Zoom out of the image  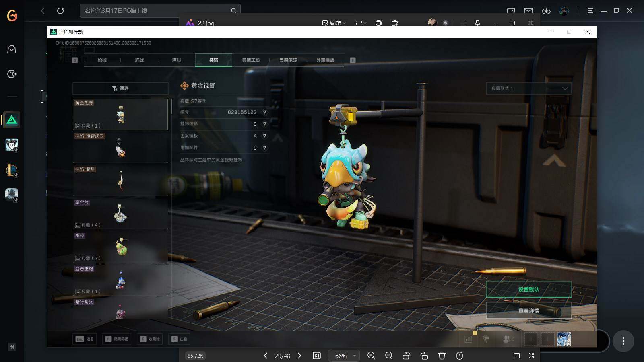389,356
